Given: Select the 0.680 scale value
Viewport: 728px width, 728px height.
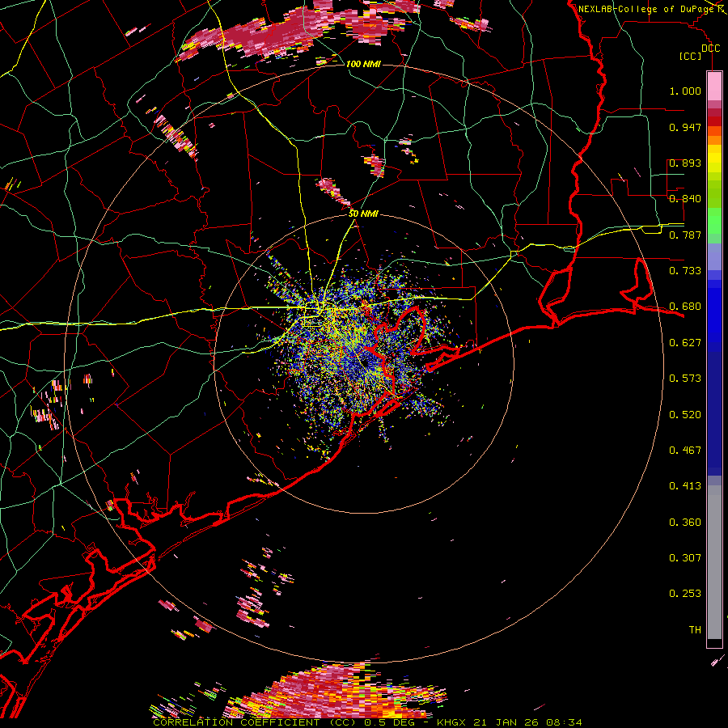Looking at the screenshot, I should point(685,307).
